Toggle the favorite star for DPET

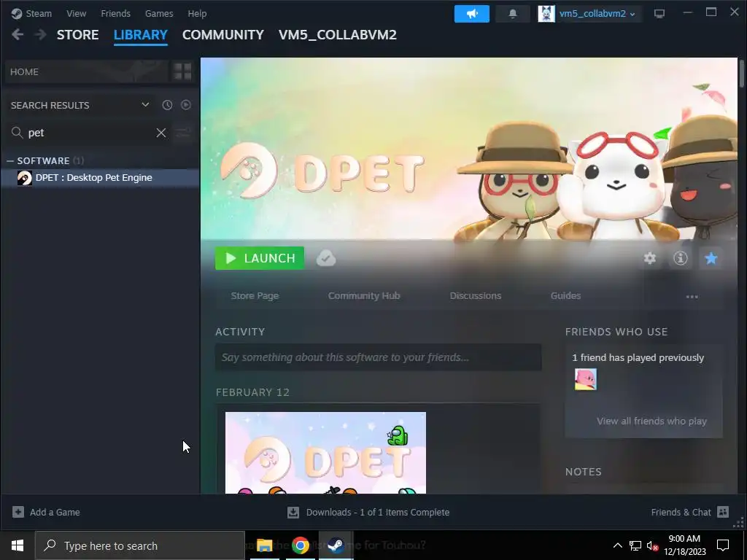click(x=711, y=258)
